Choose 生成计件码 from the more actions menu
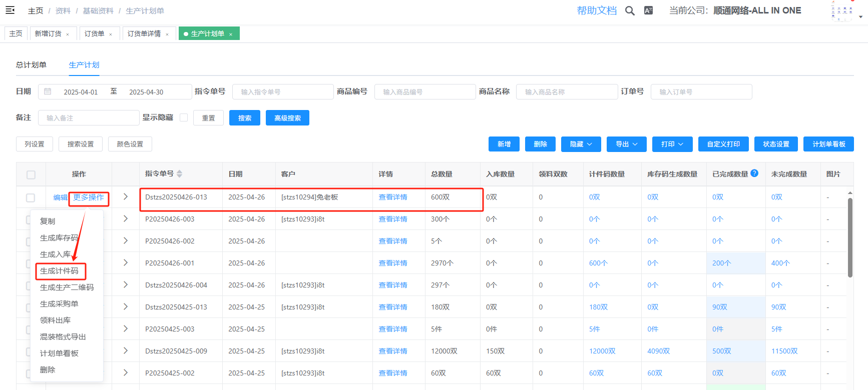 [x=60, y=271]
